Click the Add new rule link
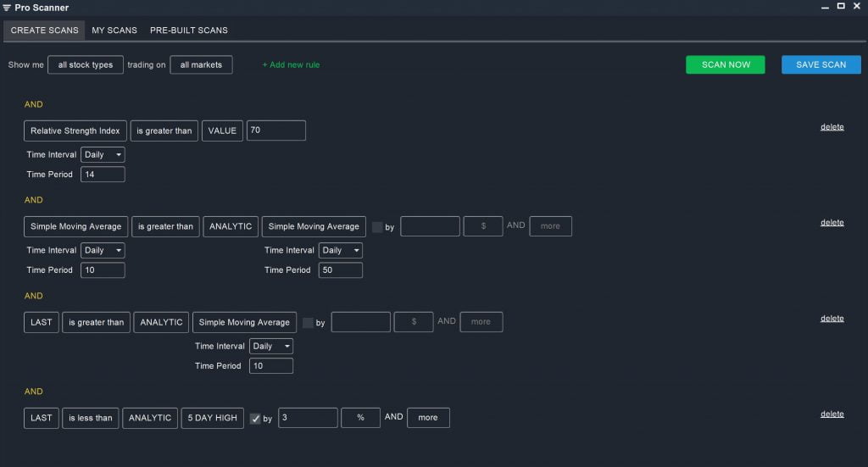Image resolution: width=868 pixels, height=467 pixels. click(x=291, y=65)
